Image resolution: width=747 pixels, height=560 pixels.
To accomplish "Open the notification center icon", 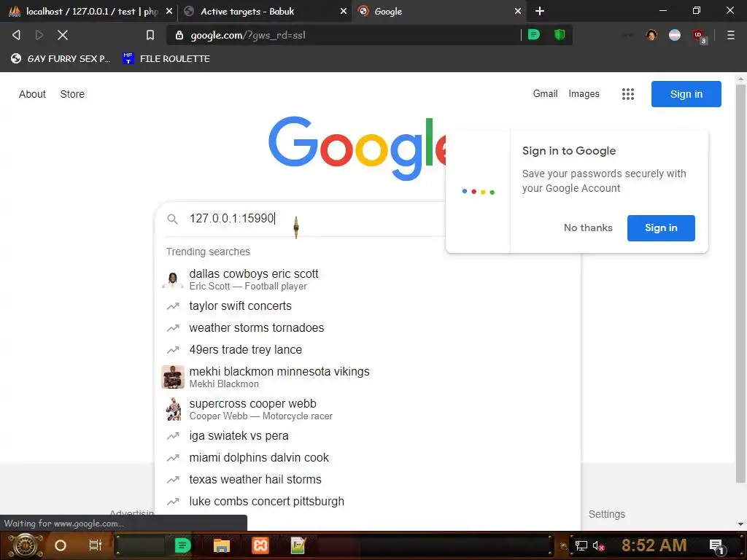I will coord(717,546).
